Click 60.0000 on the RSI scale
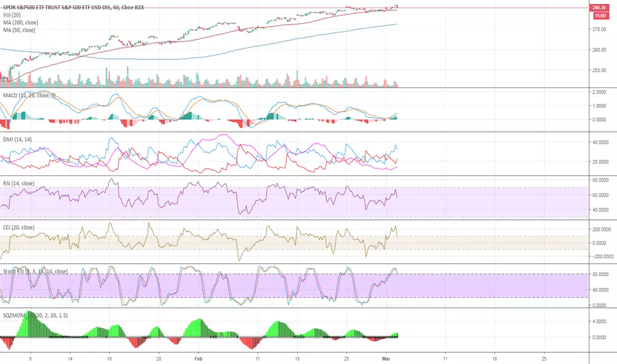Viewport: 617px width, 364px height. [600, 195]
